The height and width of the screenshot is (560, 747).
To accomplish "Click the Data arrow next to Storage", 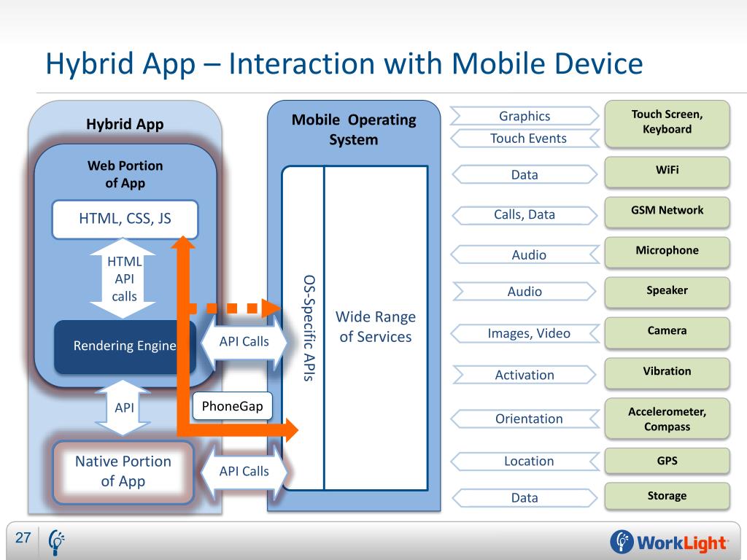I will tap(525, 497).
